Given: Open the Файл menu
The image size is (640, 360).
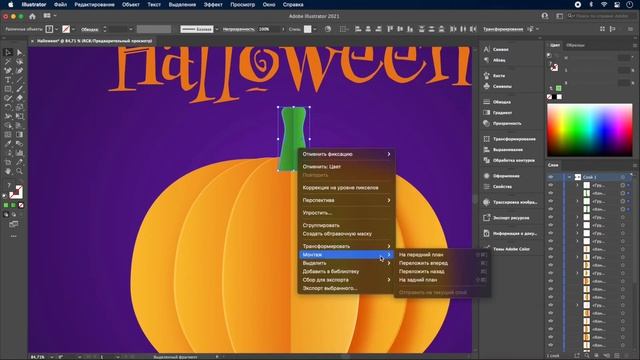Looking at the screenshot, I should coord(60,4).
